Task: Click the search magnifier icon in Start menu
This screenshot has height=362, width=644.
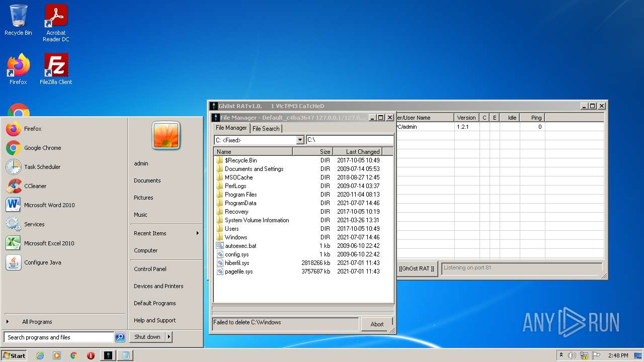Action: click(120, 337)
